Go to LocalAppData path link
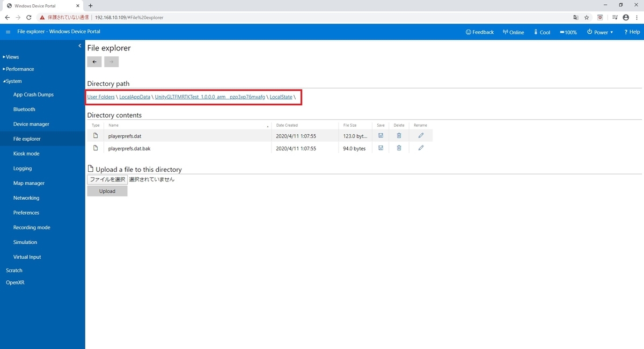The height and width of the screenshot is (349, 644). tap(135, 97)
